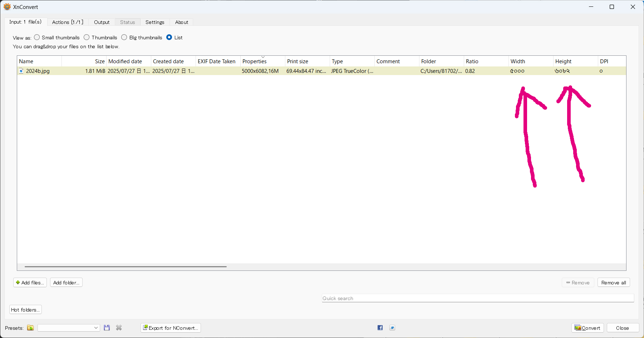This screenshot has height=338, width=644.
Task: Select List view radio button
Action: [169, 37]
